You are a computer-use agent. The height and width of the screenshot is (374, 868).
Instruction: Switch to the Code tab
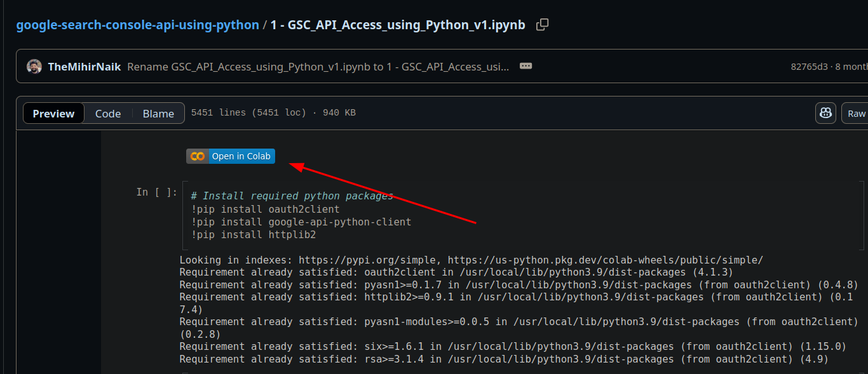[108, 114]
